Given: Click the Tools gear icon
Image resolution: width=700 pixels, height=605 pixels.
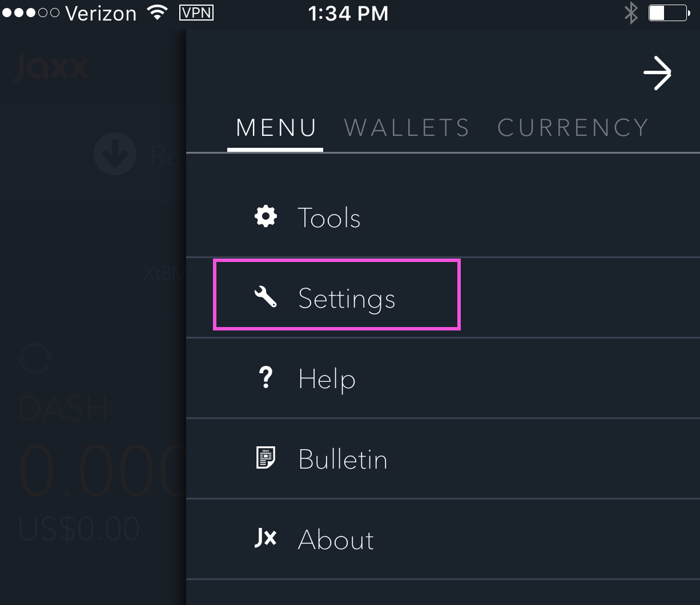Looking at the screenshot, I should [265, 217].
